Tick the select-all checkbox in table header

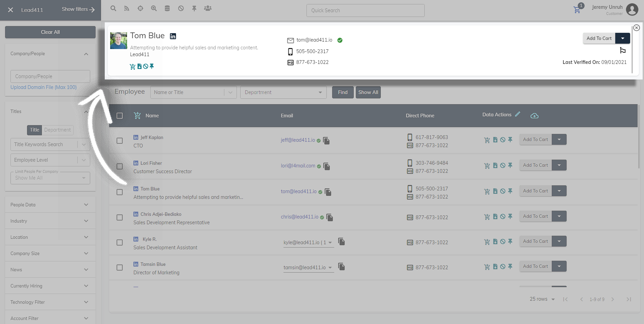tap(120, 116)
